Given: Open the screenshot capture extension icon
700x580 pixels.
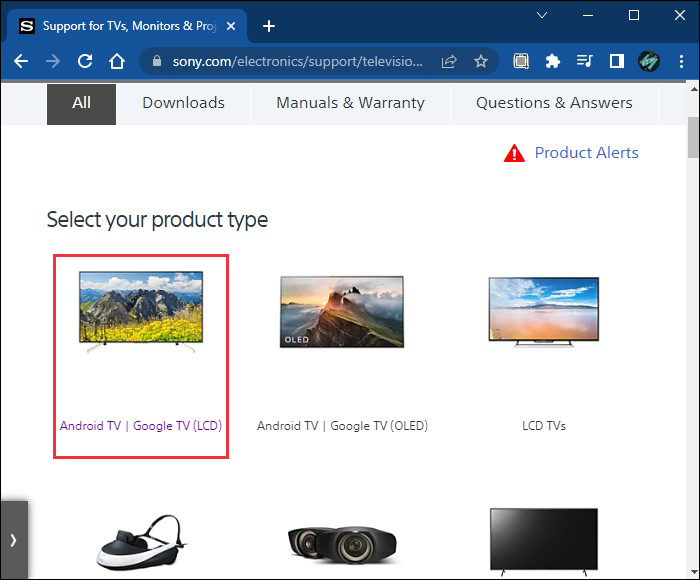Looking at the screenshot, I should [x=521, y=61].
